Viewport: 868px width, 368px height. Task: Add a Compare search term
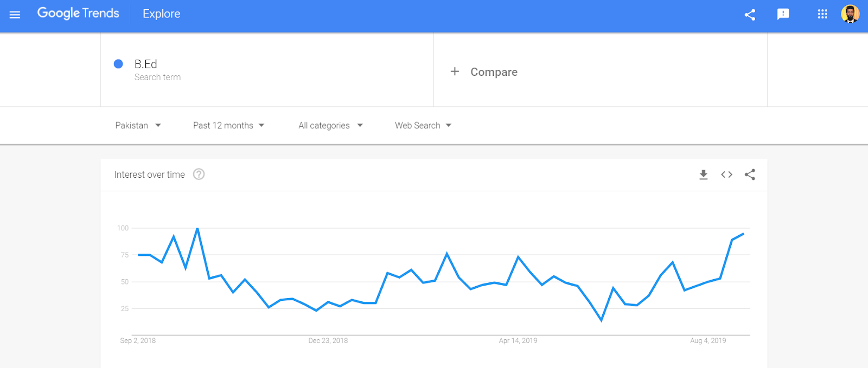(493, 72)
